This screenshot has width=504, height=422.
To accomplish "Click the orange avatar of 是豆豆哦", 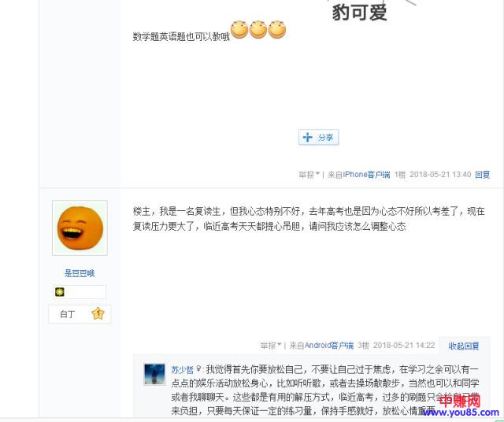I will click(80, 228).
